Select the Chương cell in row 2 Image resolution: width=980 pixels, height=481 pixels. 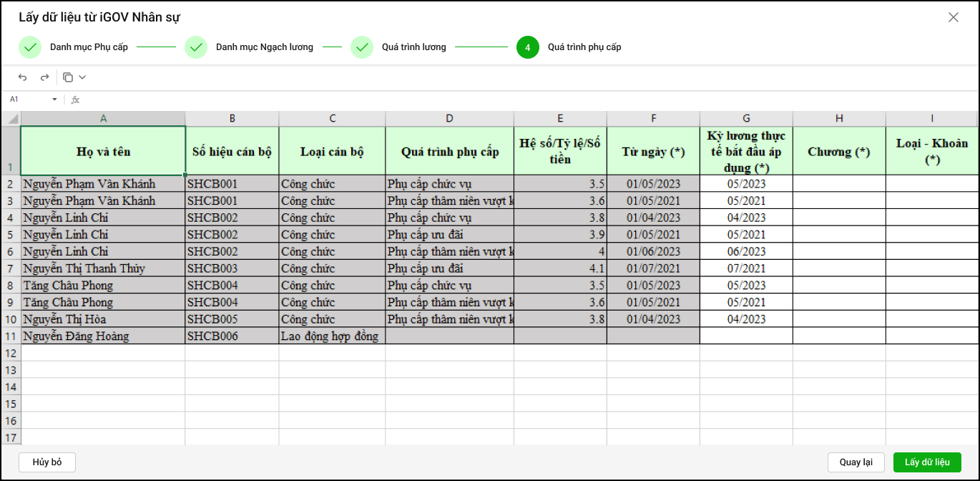pyautogui.click(x=839, y=184)
